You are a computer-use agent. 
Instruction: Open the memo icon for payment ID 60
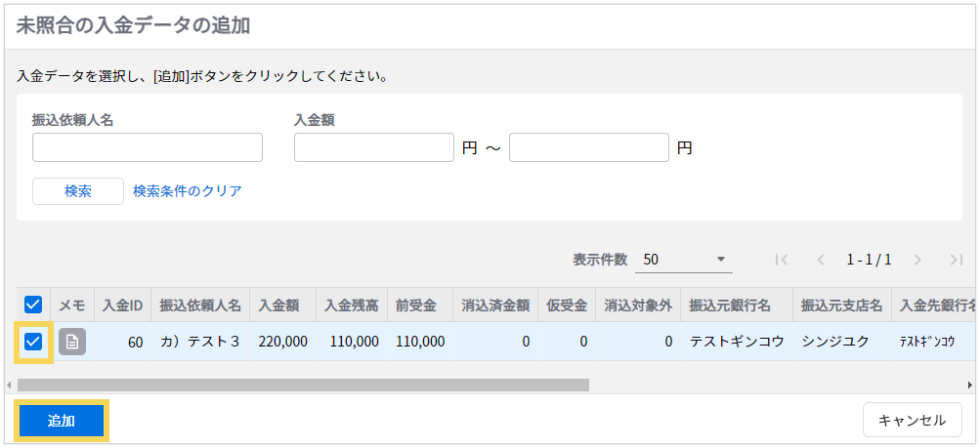(72, 342)
